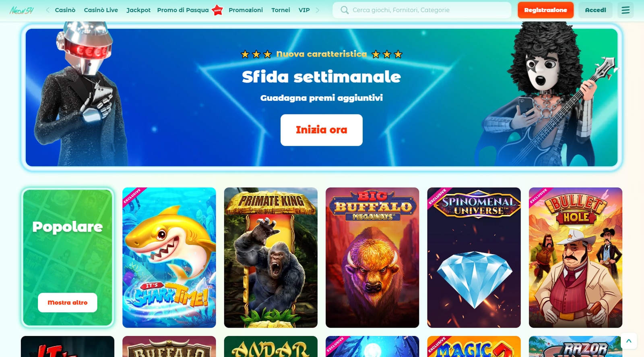
Task: Click the Registrazione button
Action: (545, 10)
